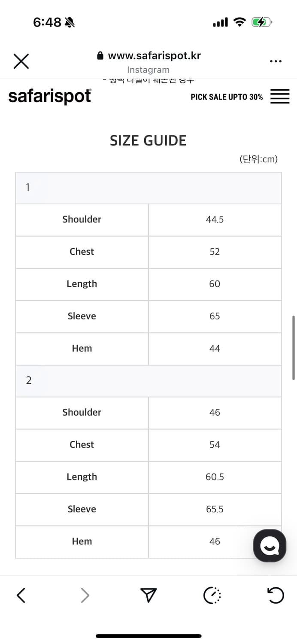
Task: Reload the page with refresh icon
Action: [x=275, y=595]
